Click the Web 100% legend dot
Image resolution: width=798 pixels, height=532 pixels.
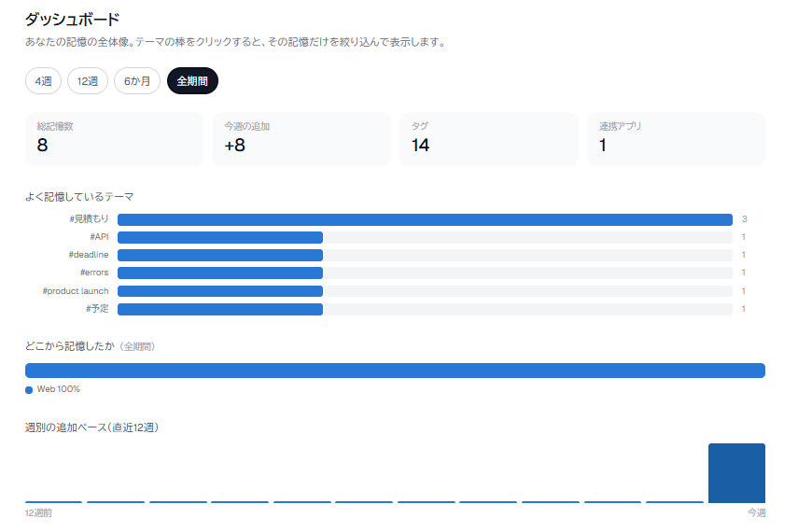point(29,390)
